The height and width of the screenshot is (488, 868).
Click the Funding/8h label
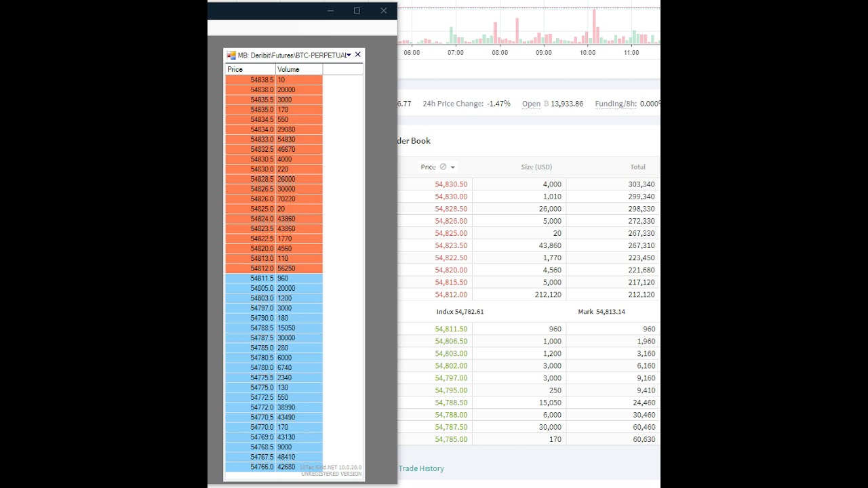pos(616,104)
